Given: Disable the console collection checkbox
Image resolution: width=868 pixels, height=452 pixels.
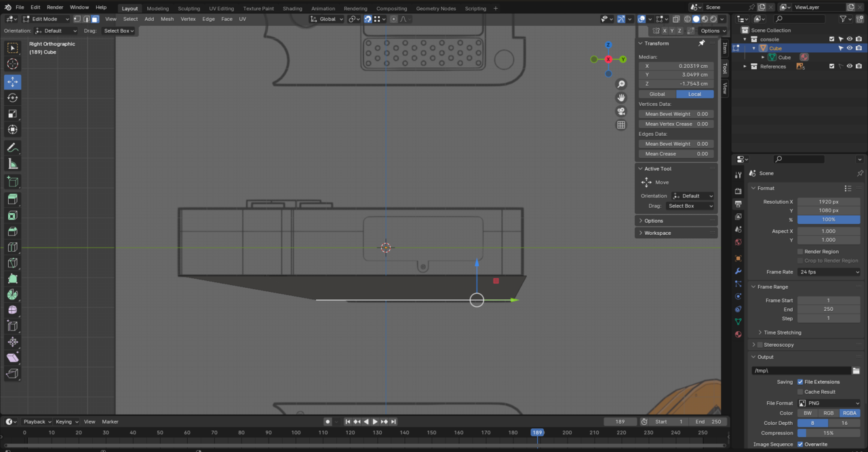Looking at the screenshot, I should 831,39.
